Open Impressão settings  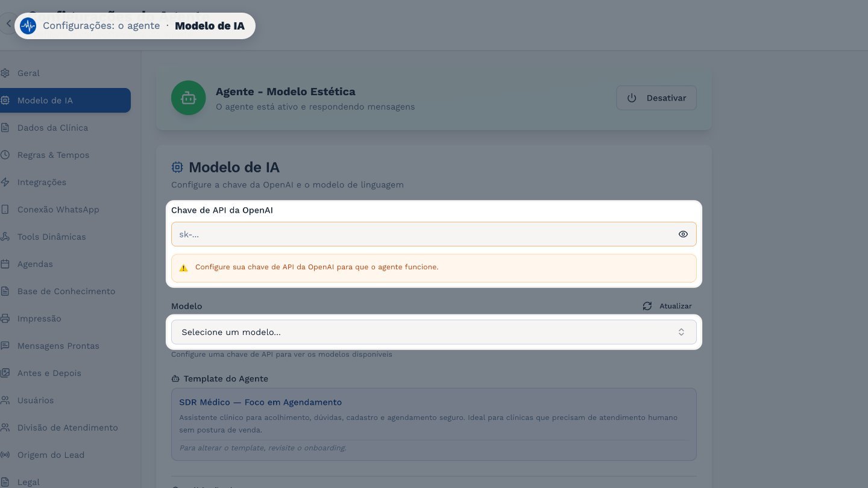65,319
